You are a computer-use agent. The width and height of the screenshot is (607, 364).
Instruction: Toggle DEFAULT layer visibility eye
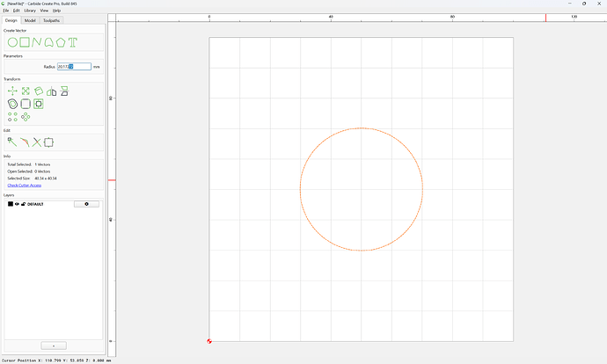17,204
